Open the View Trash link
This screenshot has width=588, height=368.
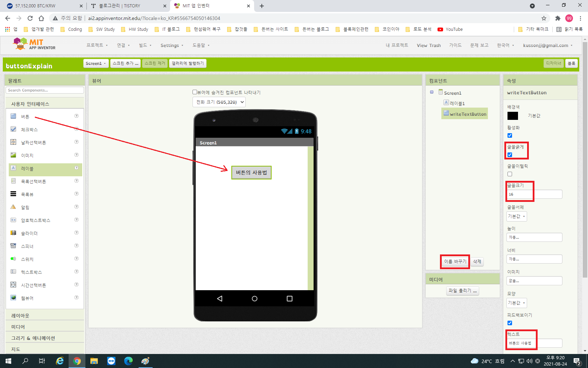[428, 45]
